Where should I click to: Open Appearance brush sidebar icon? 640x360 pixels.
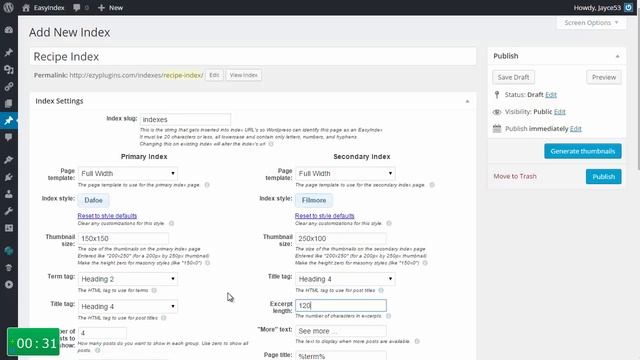point(9,160)
